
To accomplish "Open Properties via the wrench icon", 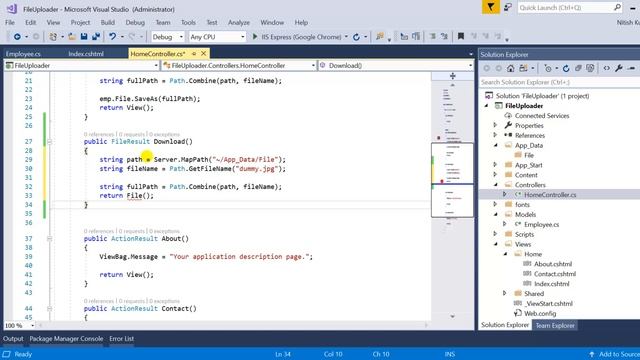I will (x=619, y=68).
